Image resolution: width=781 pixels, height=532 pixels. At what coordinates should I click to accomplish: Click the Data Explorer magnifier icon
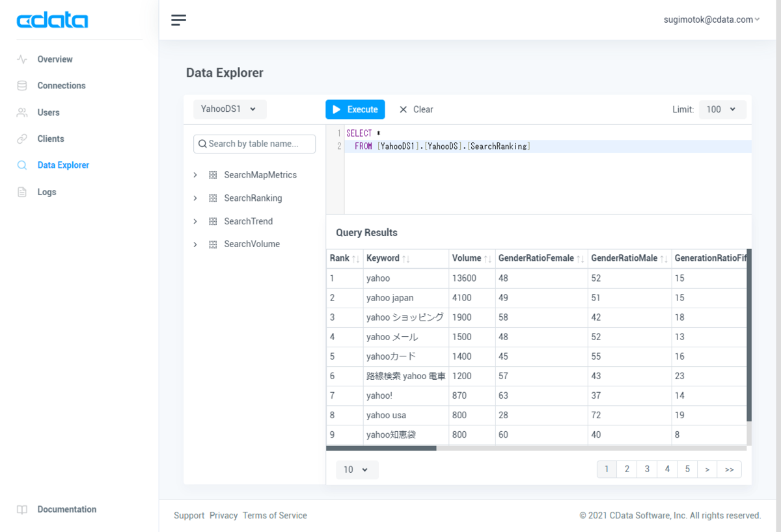(x=22, y=165)
